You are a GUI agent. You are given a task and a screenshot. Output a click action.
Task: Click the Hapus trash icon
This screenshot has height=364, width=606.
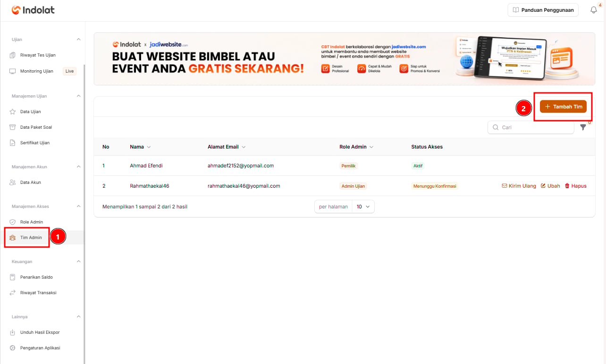pos(567,186)
